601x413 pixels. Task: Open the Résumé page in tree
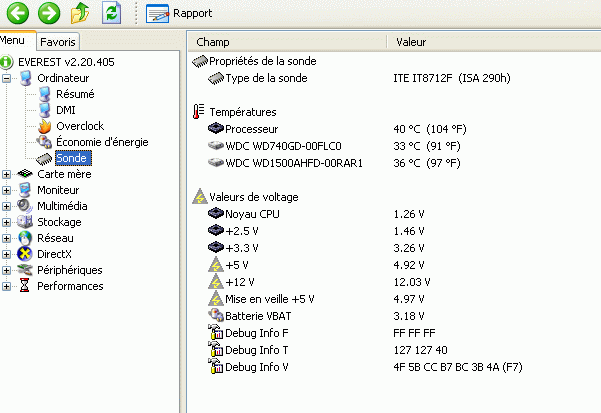click(75, 94)
